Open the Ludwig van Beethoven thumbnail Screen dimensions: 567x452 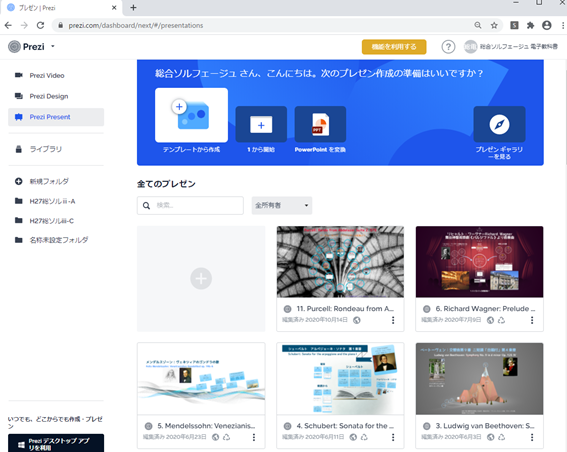point(479,379)
